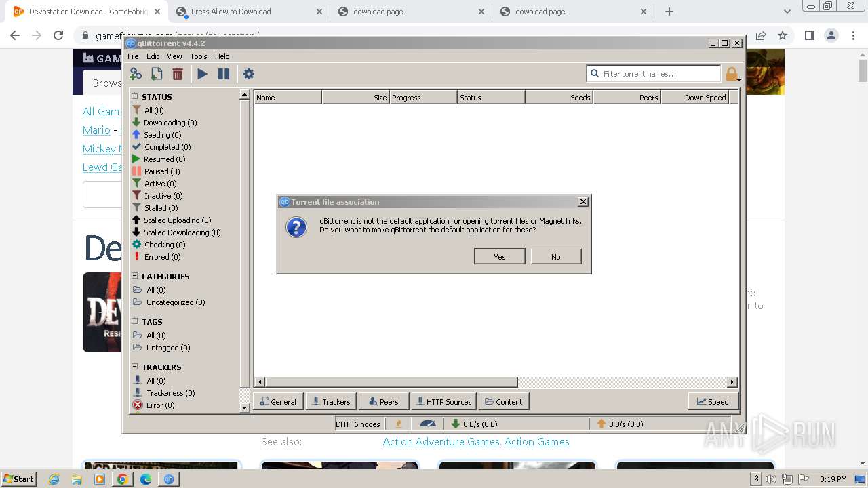The image size is (868, 488).
Task: Open Options via the gear icon
Action: click(x=249, y=74)
